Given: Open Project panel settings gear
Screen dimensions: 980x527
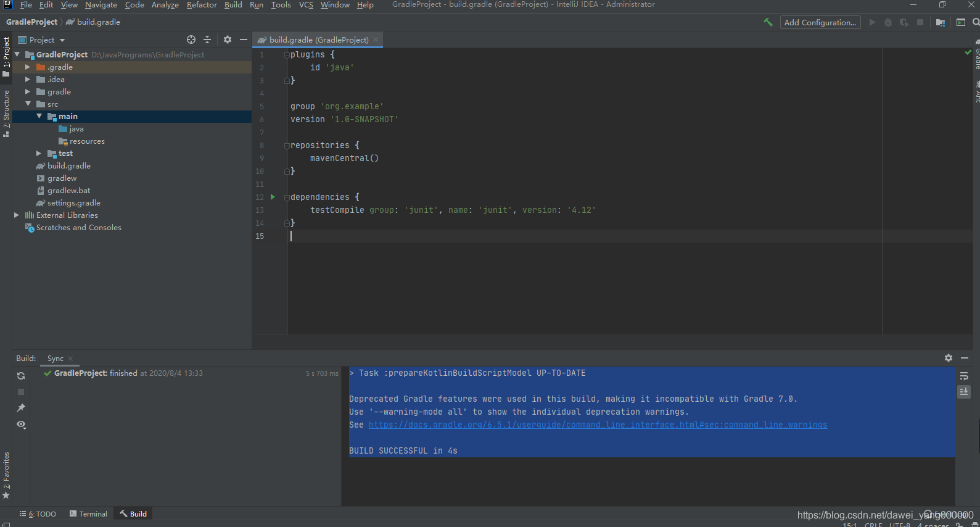Looking at the screenshot, I should (x=228, y=39).
